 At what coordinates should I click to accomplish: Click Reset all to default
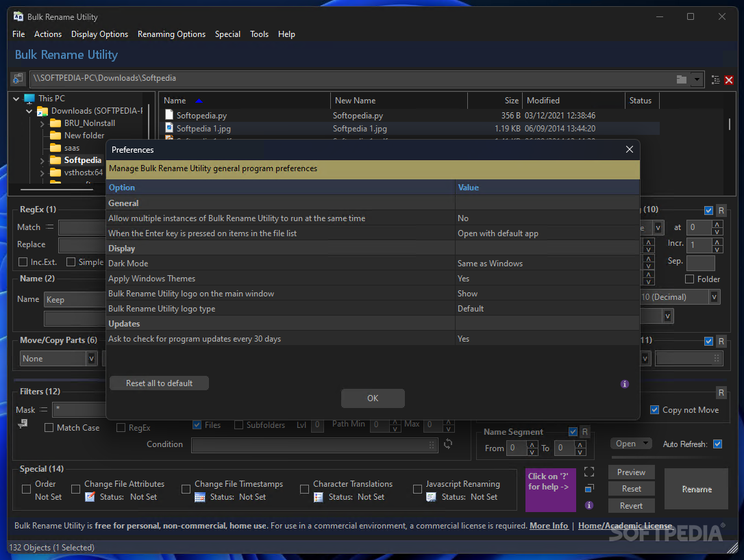point(159,383)
